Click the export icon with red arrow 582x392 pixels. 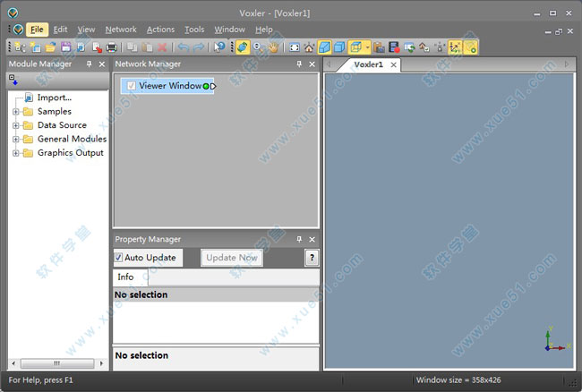click(x=97, y=47)
